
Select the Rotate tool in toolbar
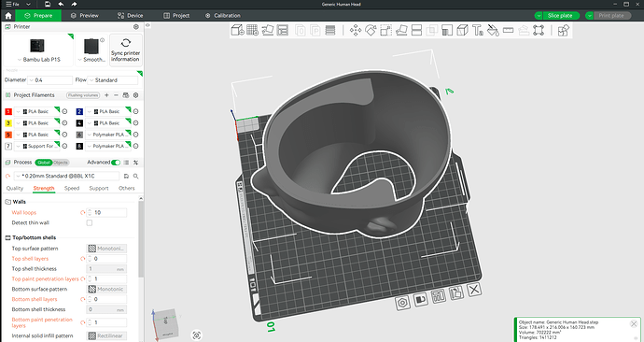(371, 31)
